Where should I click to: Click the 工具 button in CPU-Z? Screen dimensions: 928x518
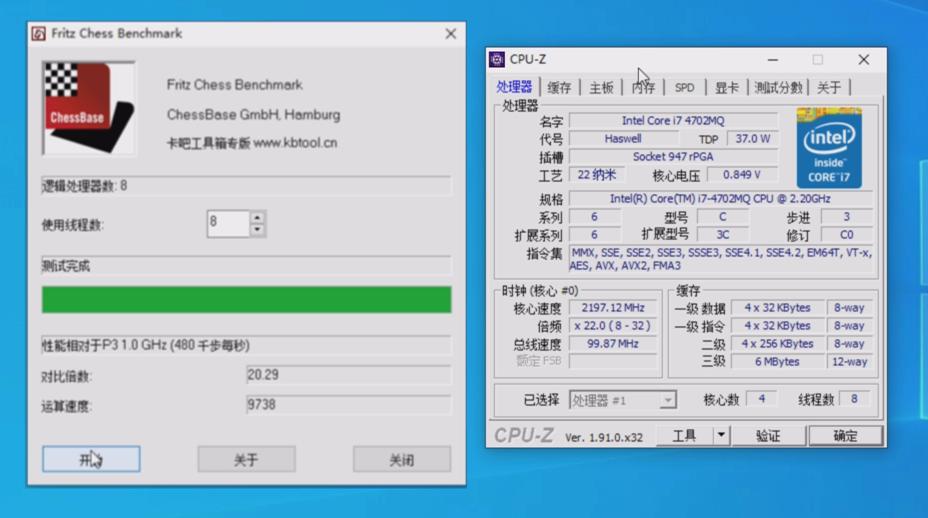click(x=685, y=436)
